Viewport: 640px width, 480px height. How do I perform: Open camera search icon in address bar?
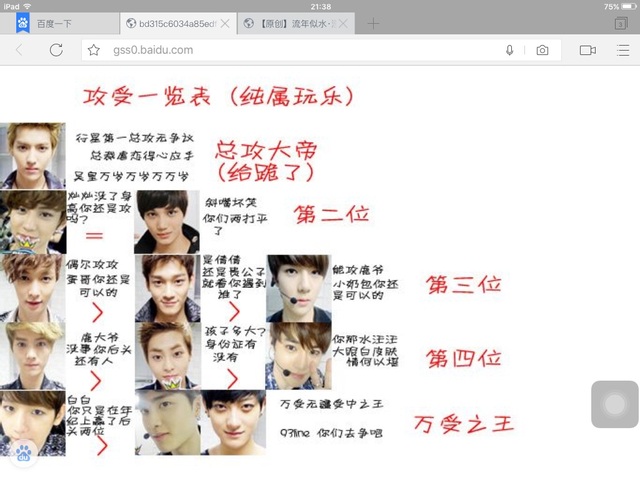pyautogui.click(x=542, y=50)
